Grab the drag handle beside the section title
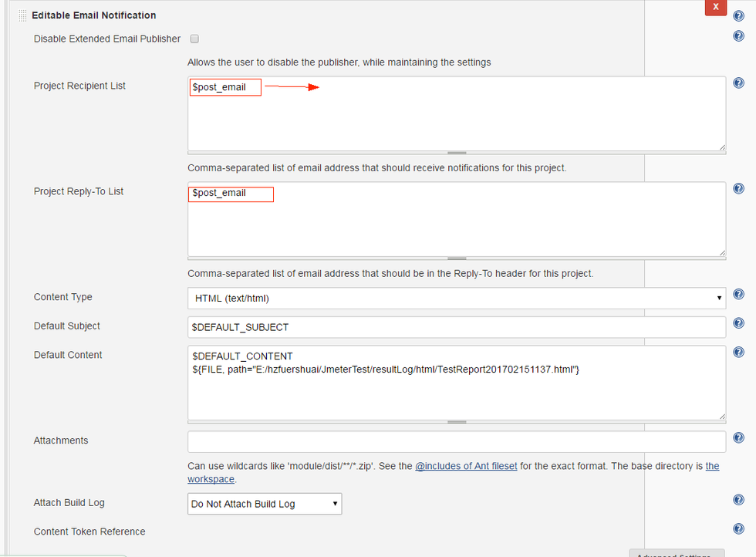The height and width of the screenshot is (557, 756). click(x=22, y=14)
